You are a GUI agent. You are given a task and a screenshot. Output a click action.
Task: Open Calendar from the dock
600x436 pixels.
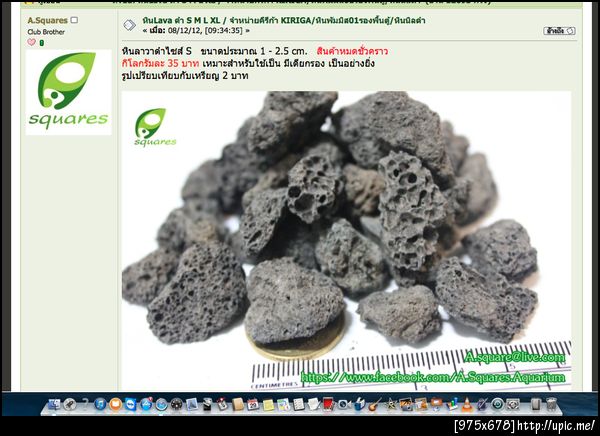253,404
